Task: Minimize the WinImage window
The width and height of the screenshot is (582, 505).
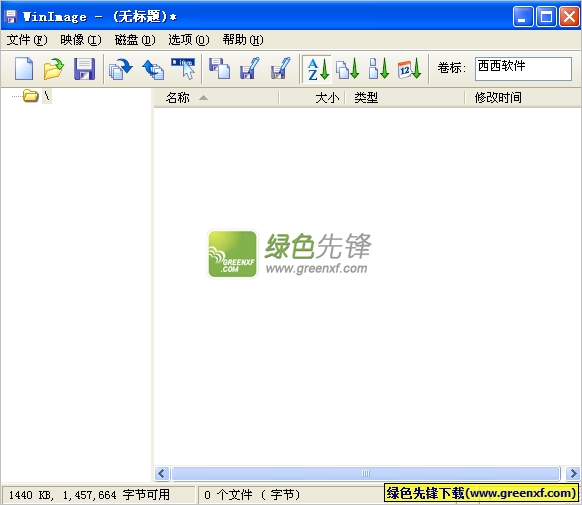Action: [523, 17]
